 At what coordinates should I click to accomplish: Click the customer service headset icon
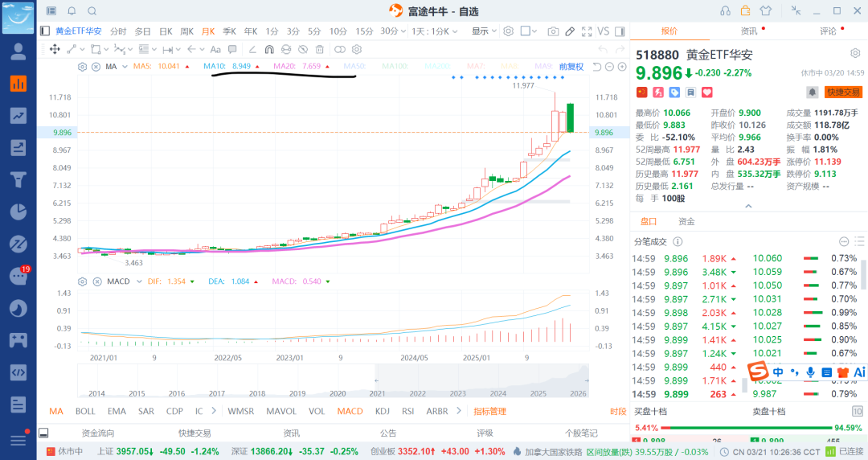coord(725,10)
